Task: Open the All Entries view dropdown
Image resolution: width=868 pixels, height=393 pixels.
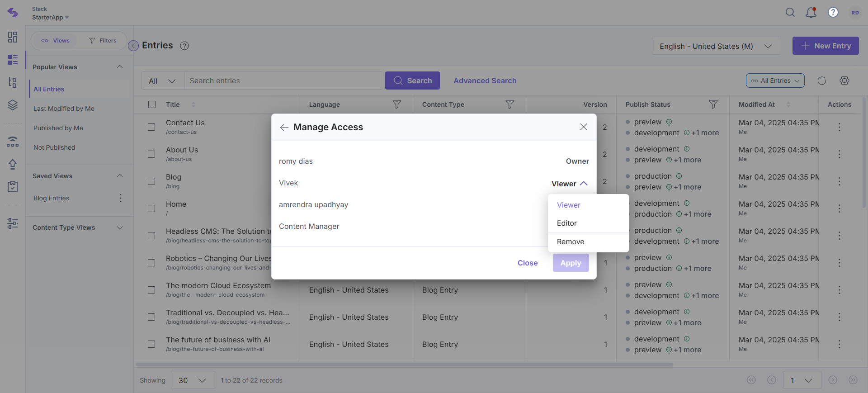Action: (775, 80)
